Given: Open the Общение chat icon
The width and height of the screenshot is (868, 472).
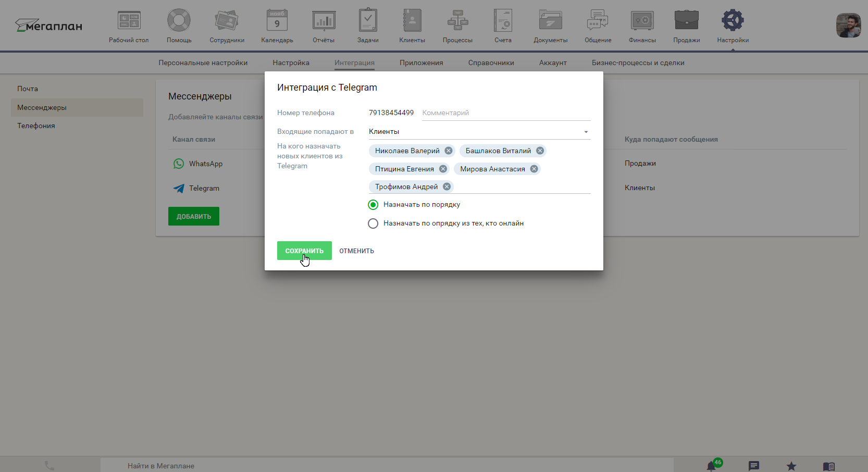Looking at the screenshot, I should pos(598,21).
